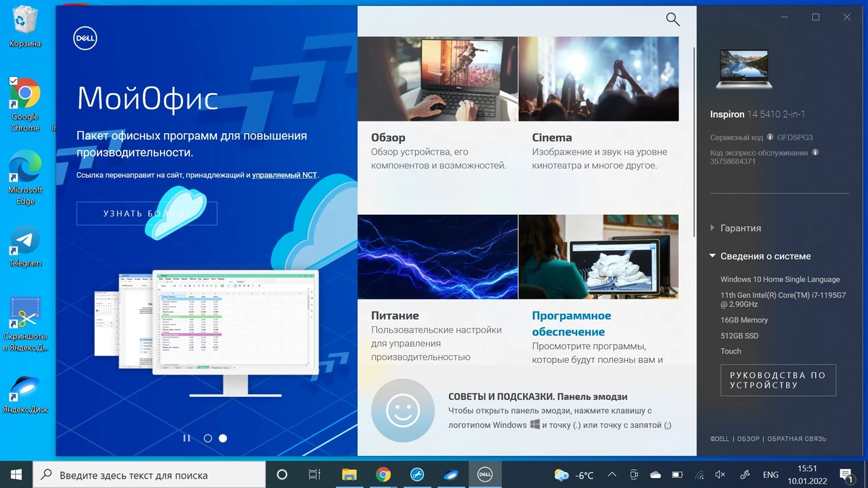Click the Программное обеспечение monitor thumbnail
The width and height of the screenshot is (868, 488).
tap(598, 257)
